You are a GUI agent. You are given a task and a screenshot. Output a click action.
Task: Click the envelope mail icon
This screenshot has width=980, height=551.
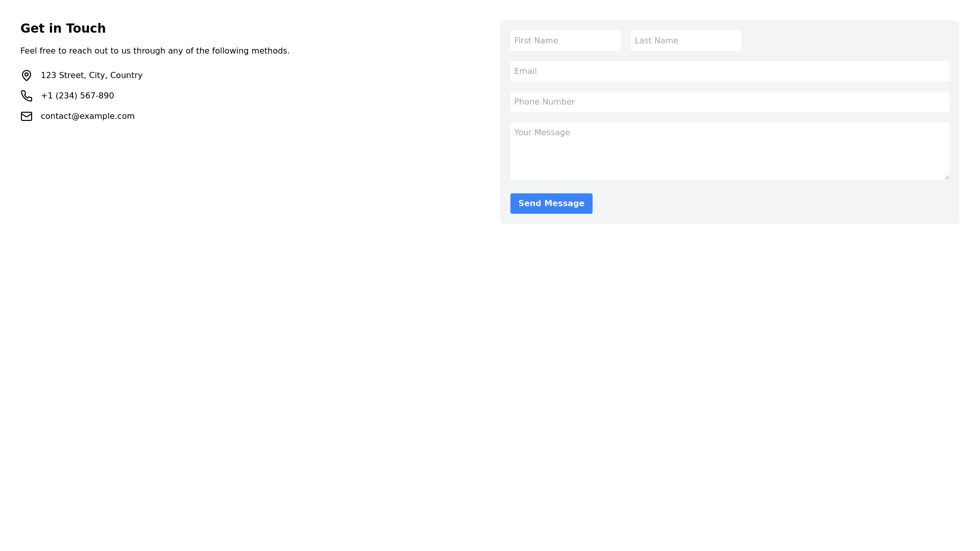tap(27, 116)
